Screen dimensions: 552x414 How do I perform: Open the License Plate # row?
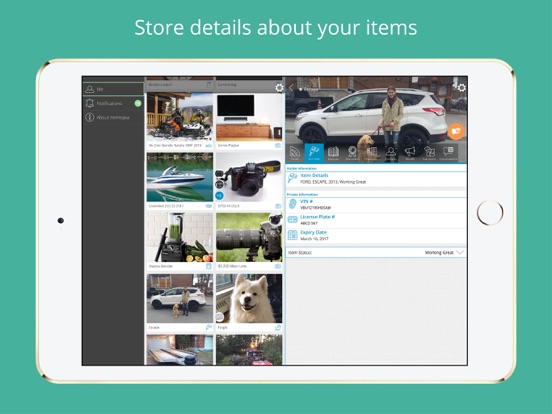376,220
